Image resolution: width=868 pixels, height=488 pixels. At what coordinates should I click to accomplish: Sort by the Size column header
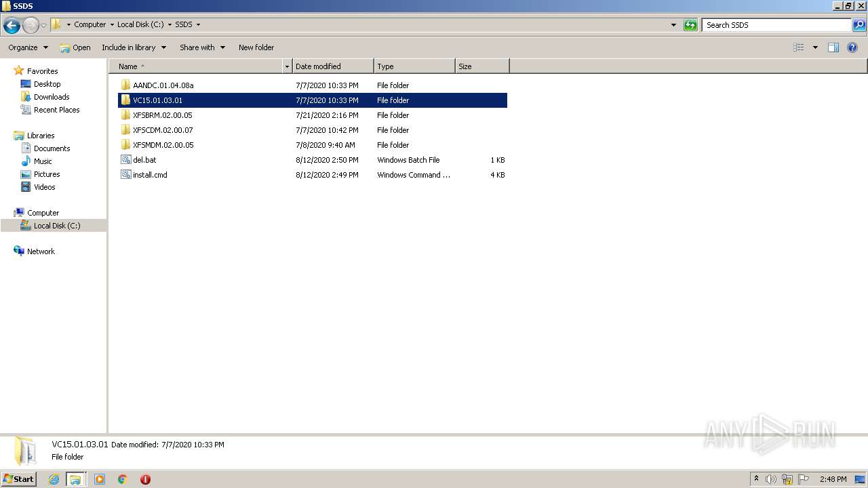click(x=482, y=66)
